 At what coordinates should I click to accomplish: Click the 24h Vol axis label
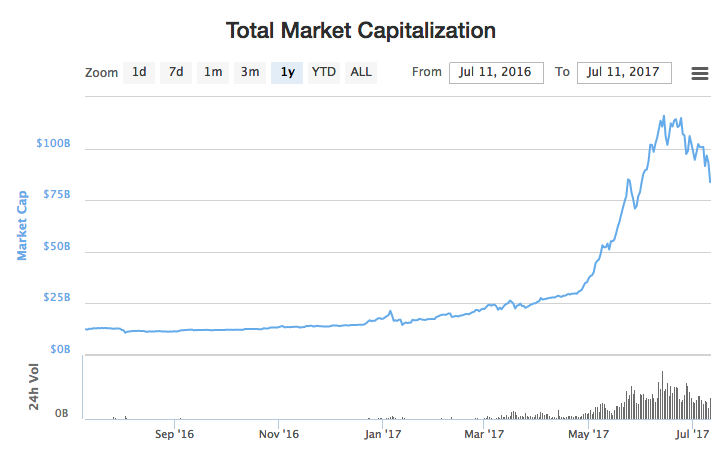point(33,387)
